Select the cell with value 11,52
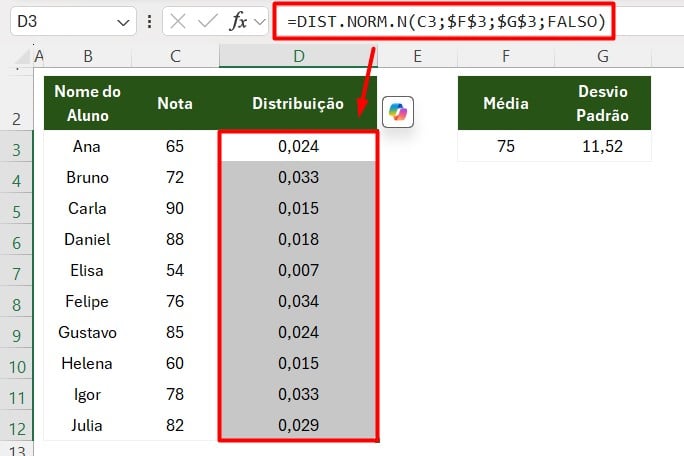The height and width of the screenshot is (456, 684). point(602,146)
